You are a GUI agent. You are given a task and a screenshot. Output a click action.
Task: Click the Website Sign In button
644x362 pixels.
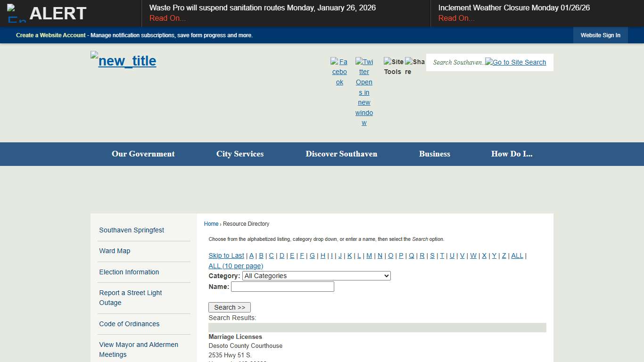coord(600,35)
